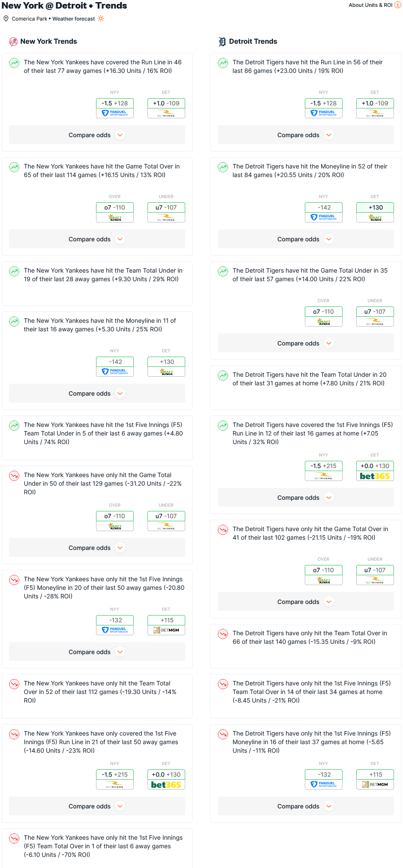The height and width of the screenshot is (868, 403).
Task: Click the sunny weather forecast icon
Action: [x=101, y=18]
